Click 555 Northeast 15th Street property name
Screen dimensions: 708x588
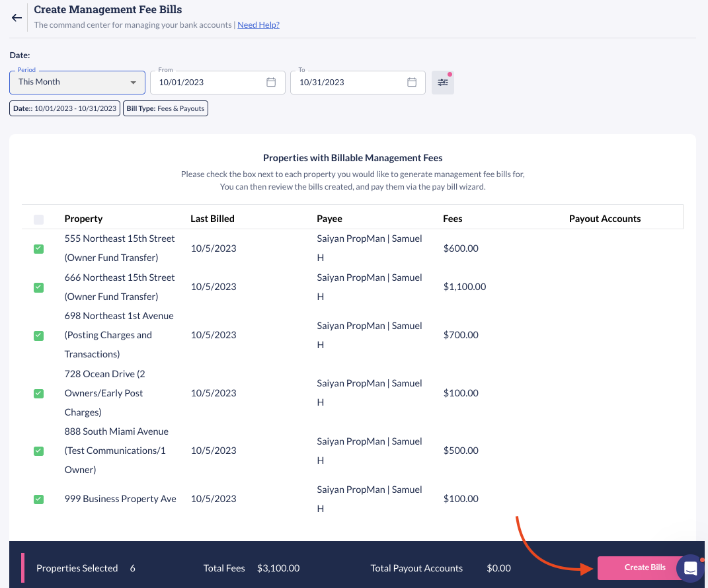tap(120, 248)
